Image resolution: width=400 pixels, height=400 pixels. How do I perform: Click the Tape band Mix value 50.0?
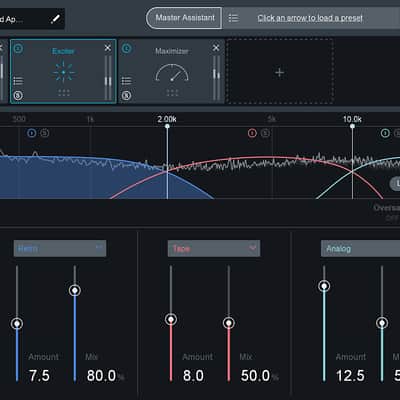coord(256,376)
